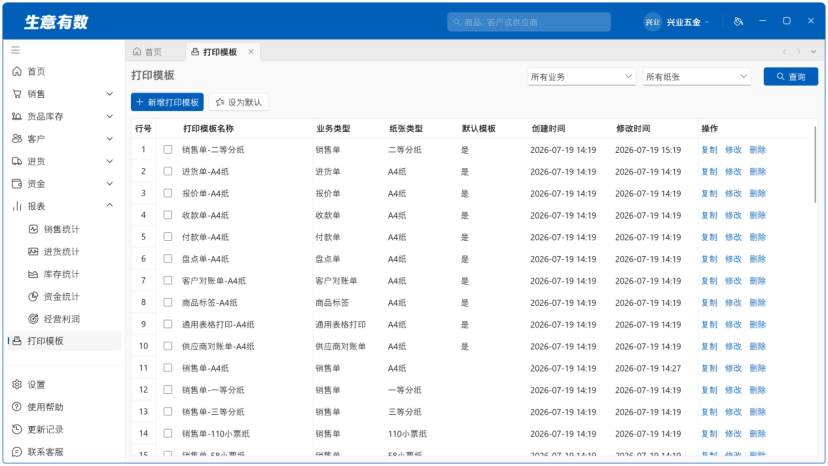
Task: Expand the 资金 sidebar chevron
Action: tap(110, 184)
